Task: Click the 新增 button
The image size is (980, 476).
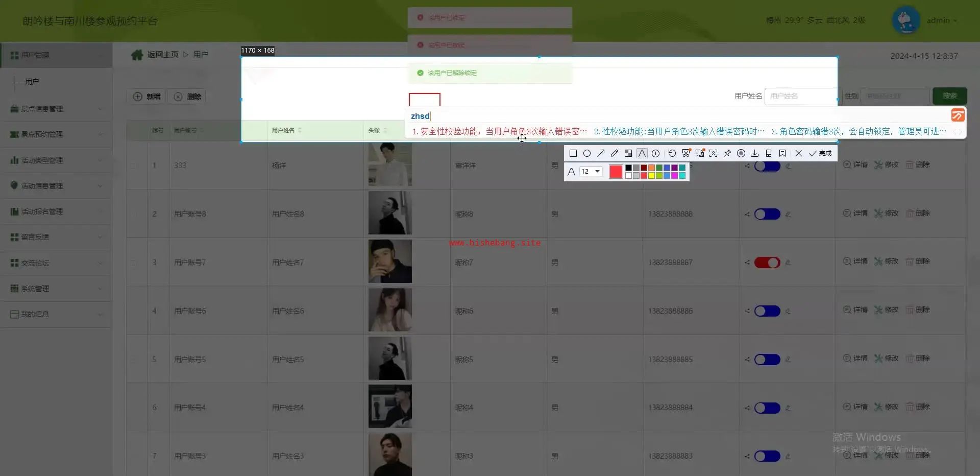Action: (146, 97)
